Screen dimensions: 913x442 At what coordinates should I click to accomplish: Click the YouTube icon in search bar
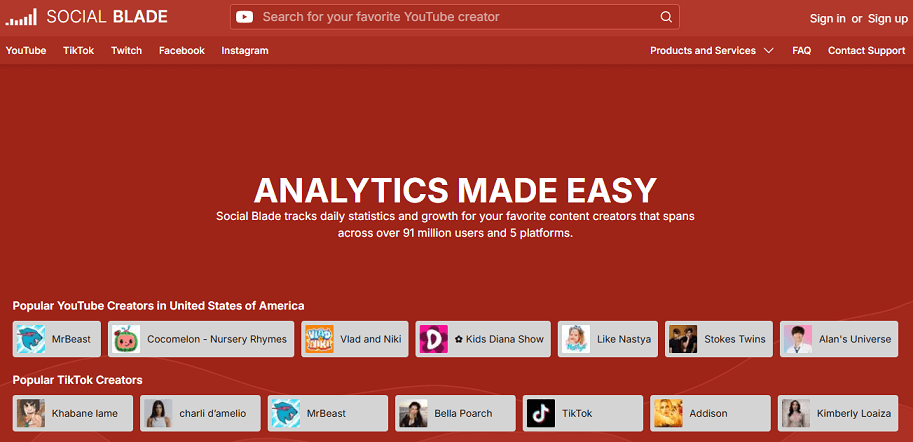click(245, 17)
